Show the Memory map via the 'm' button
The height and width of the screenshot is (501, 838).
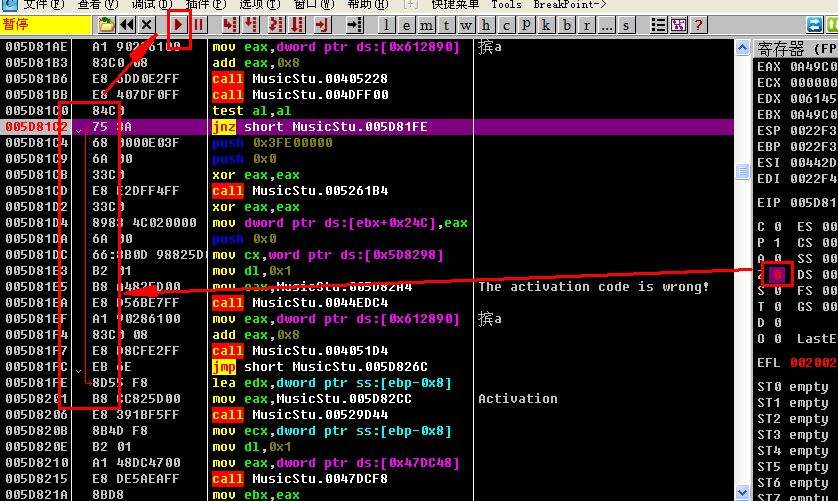(x=426, y=25)
